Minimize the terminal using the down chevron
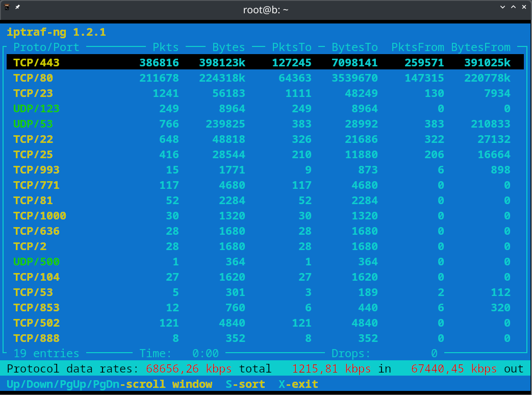This screenshot has width=532, height=395. (x=503, y=7)
